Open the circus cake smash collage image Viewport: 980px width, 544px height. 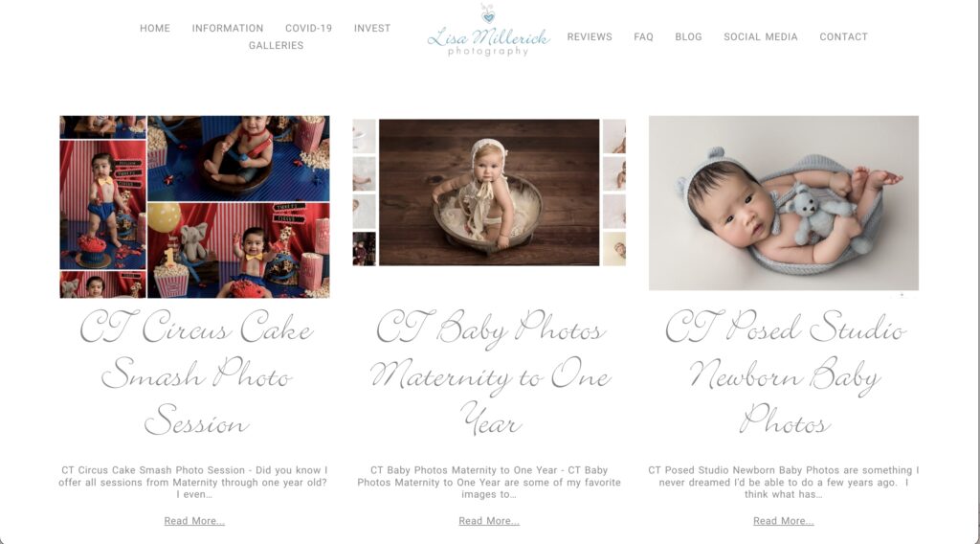pyautogui.click(x=194, y=206)
